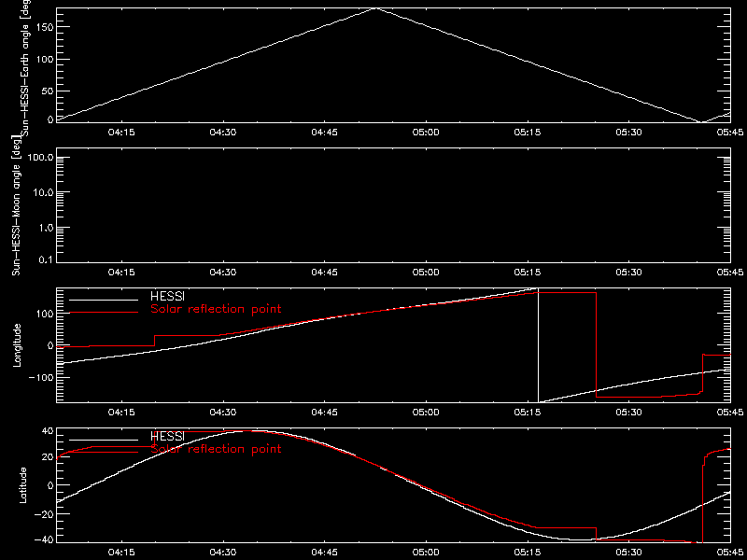Screen dimensions: 747x560
Task: Click 04:30 time label under Latitude plot
Action: (223, 552)
